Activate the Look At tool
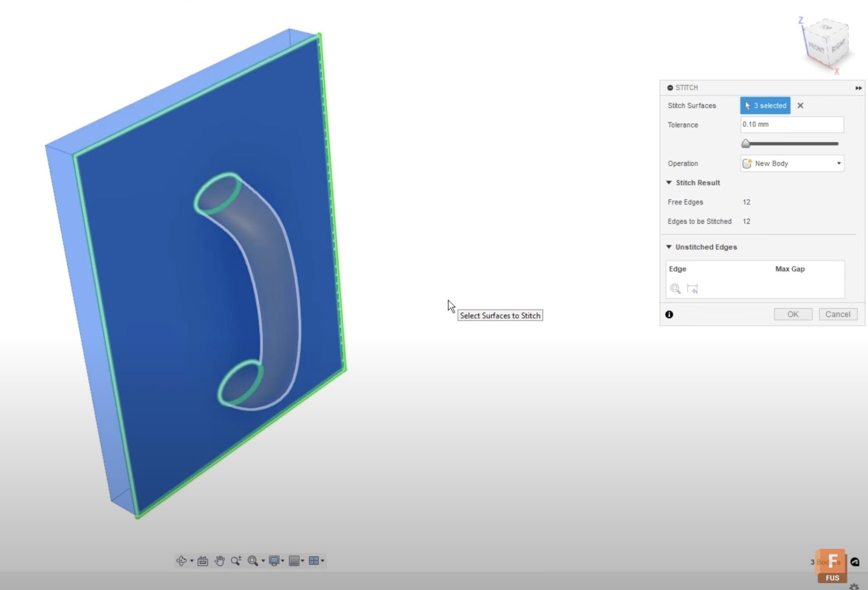868x590 pixels. click(203, 561)
